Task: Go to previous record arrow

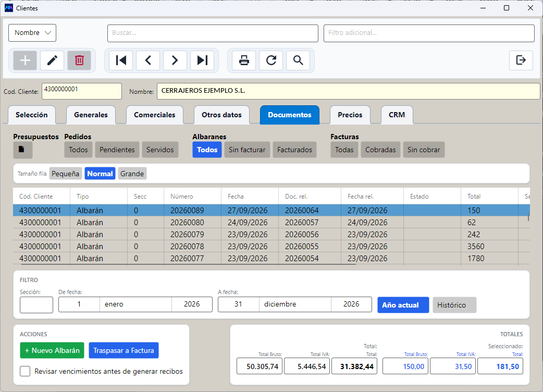Action: [148, 60]
